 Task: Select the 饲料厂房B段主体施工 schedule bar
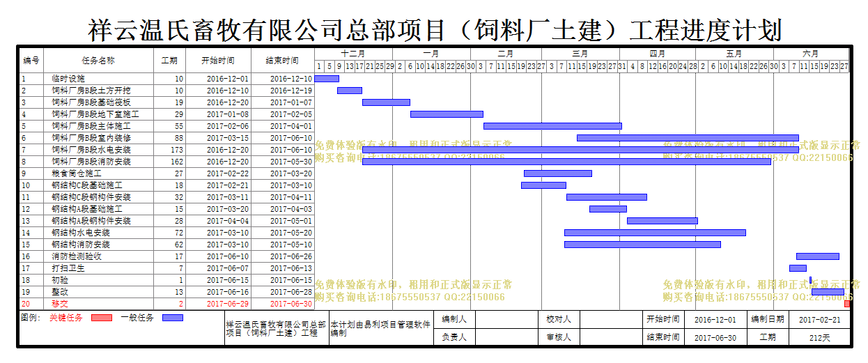coord(552,126)
